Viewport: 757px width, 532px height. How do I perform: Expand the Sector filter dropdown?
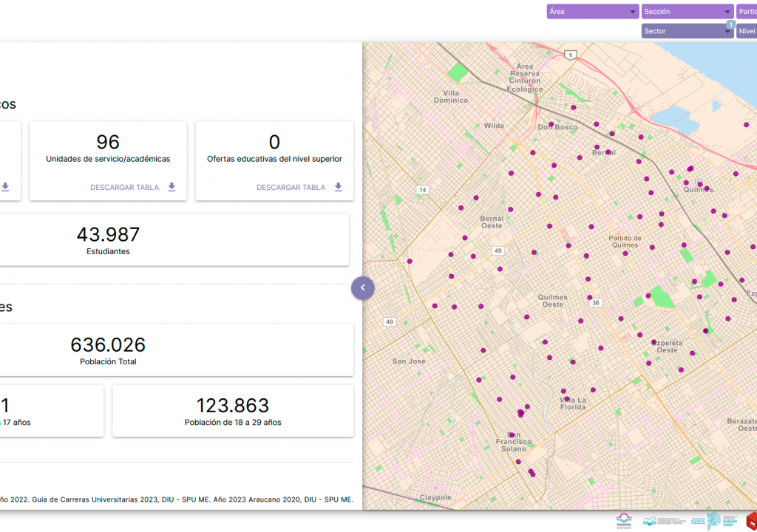pos(687,31)
